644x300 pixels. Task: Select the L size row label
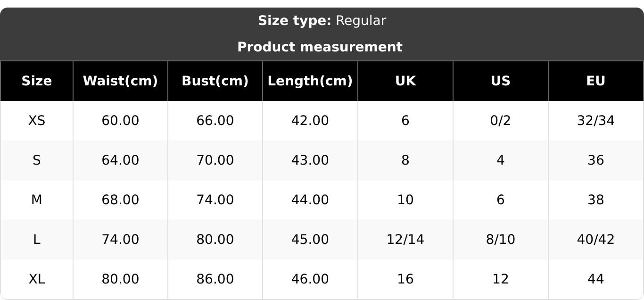tap(37, 240)
